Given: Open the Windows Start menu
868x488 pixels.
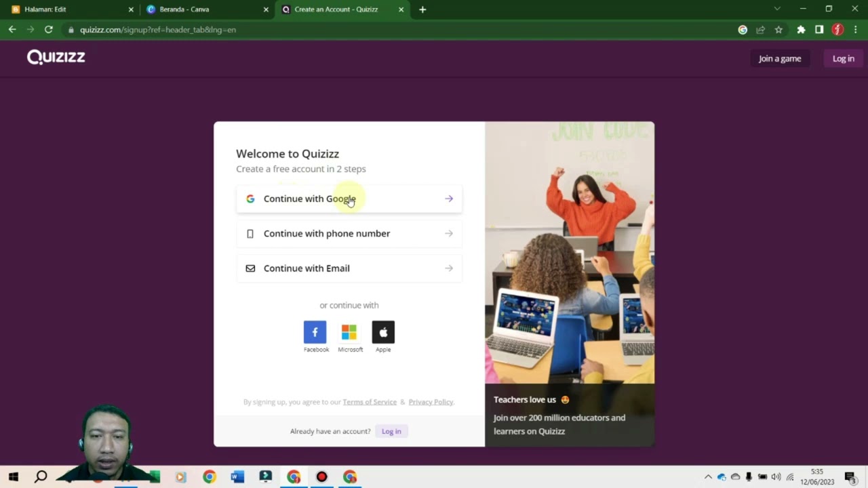Looking at the screenshot, I should click(13, 476).
